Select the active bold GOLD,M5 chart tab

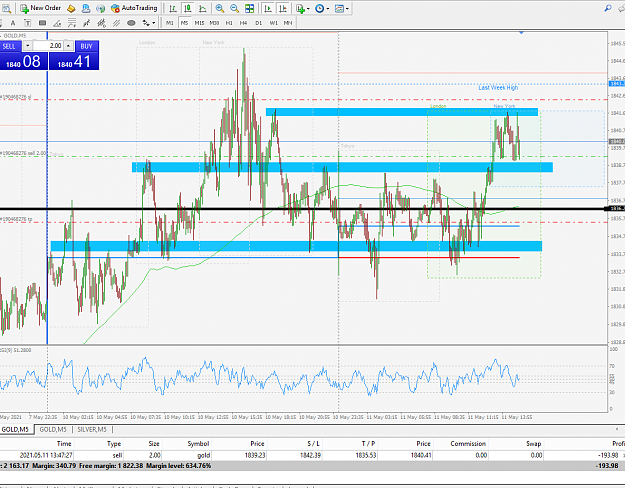[x=16, y=429]
